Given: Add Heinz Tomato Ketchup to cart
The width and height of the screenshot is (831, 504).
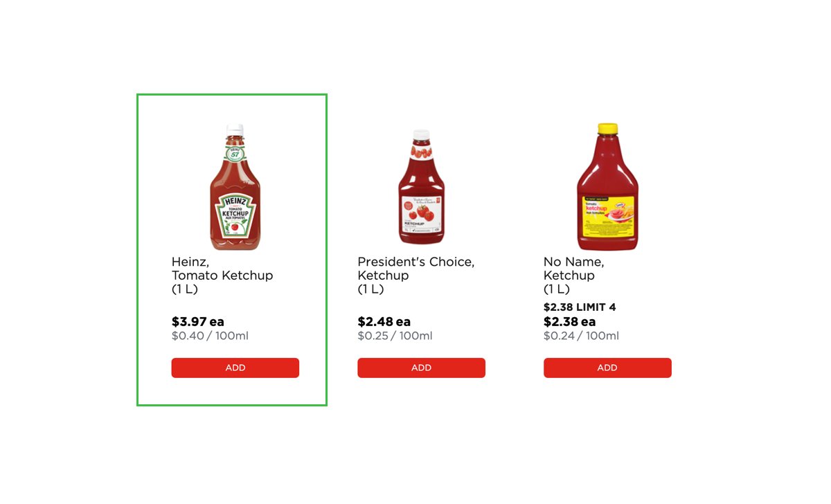Looking at the screenshot, I should click(x=235, y=368).
